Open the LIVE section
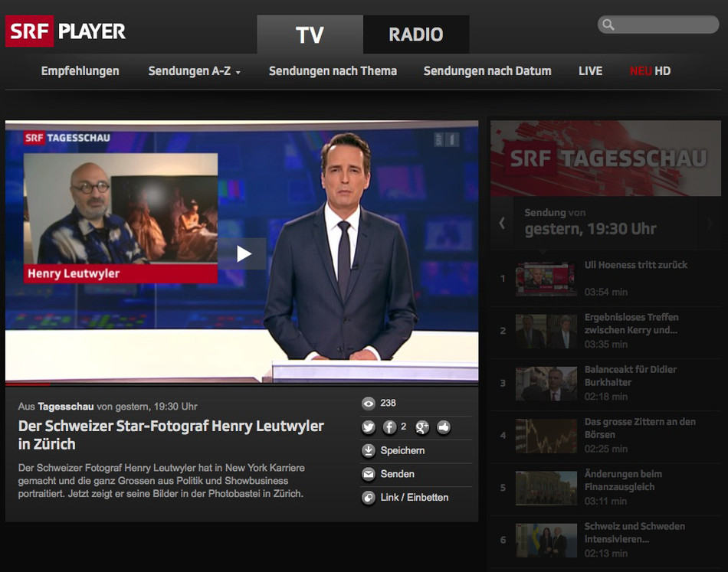 [590, 71]
